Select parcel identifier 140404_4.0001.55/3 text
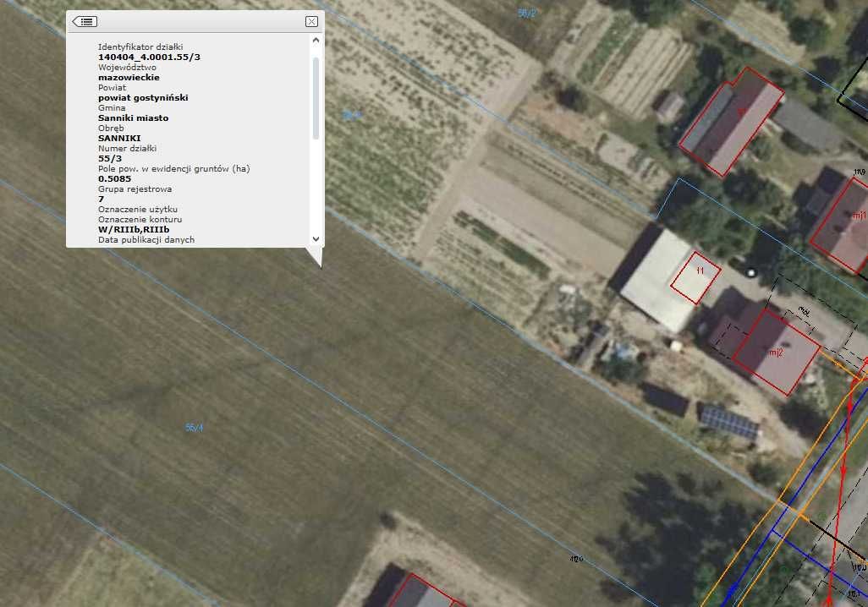Screen dimensions: 868x607 [149, 57]
